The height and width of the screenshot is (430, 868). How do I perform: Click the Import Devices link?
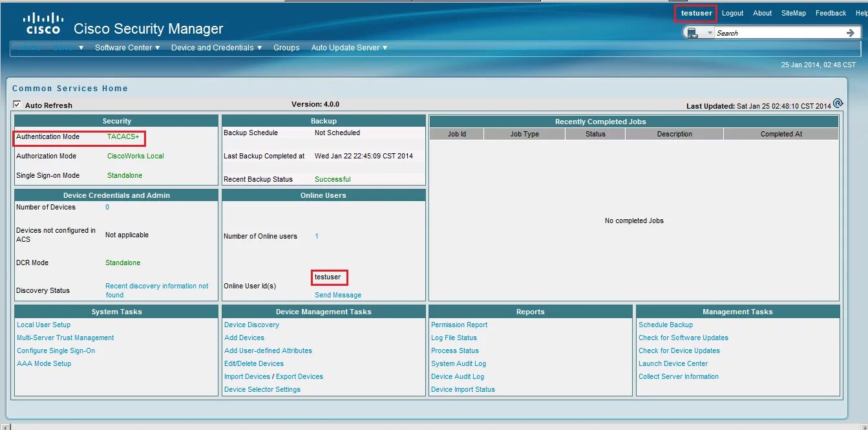point(247,376)
